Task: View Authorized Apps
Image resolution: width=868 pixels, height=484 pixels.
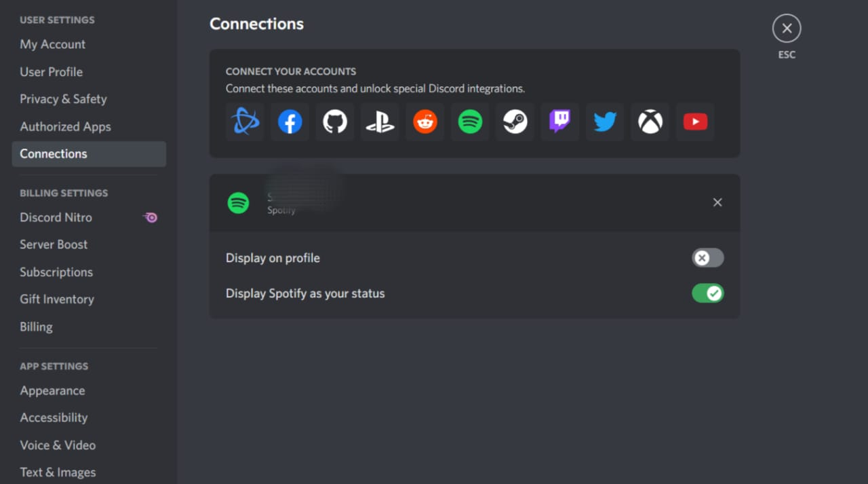Action: [89, 127]
